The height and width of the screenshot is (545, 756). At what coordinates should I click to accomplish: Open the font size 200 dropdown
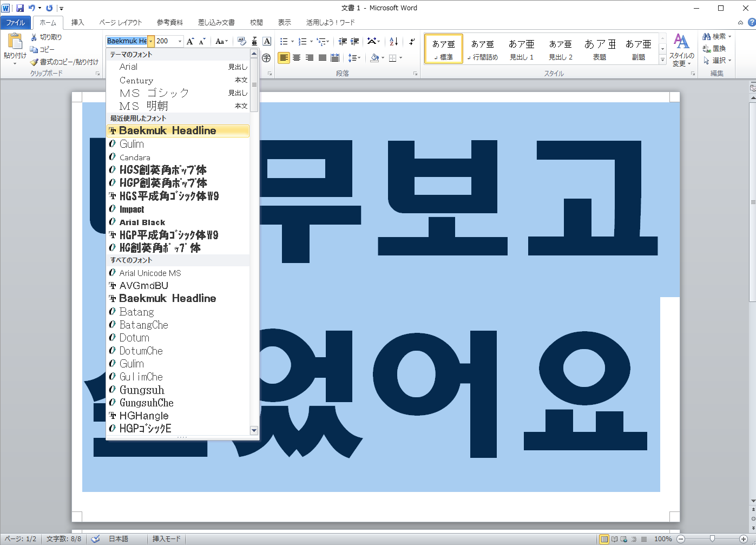coord(180,41)
